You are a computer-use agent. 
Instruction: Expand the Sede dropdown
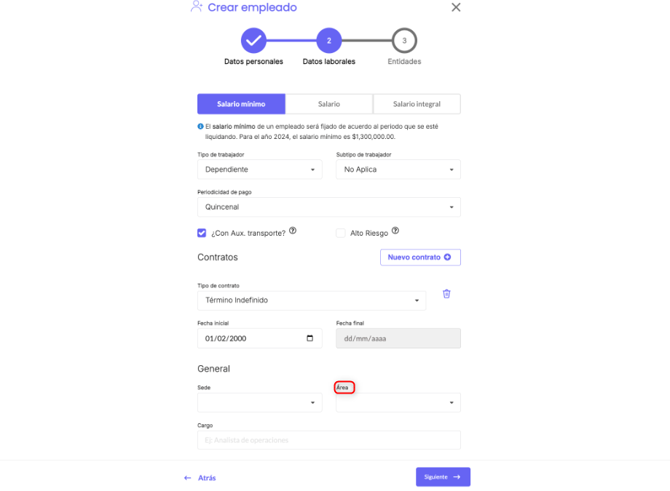tap(259, 403)
